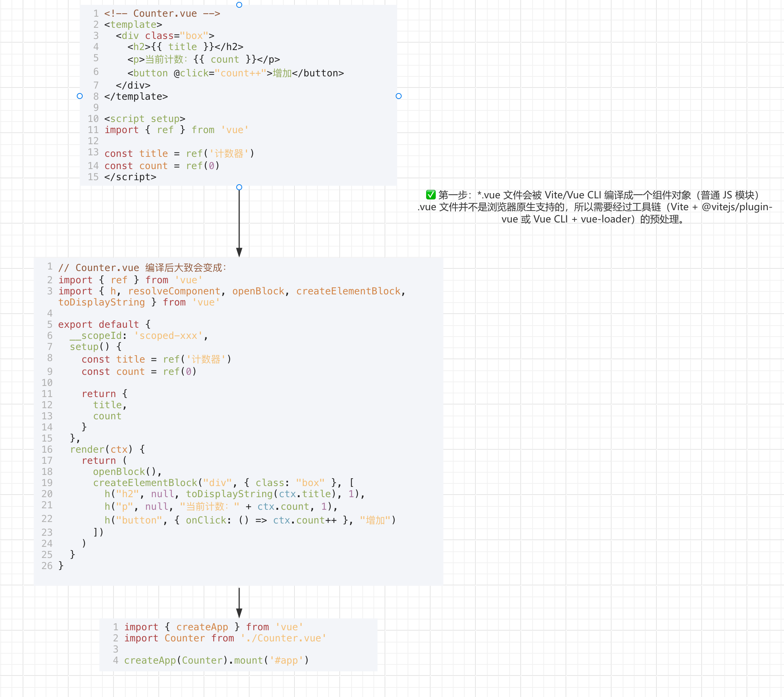Image resolution: width=784 pixels, height=697 pixels.
Task: Click the green checkmark emoji in the note
Action: click(x=431, y=195)
